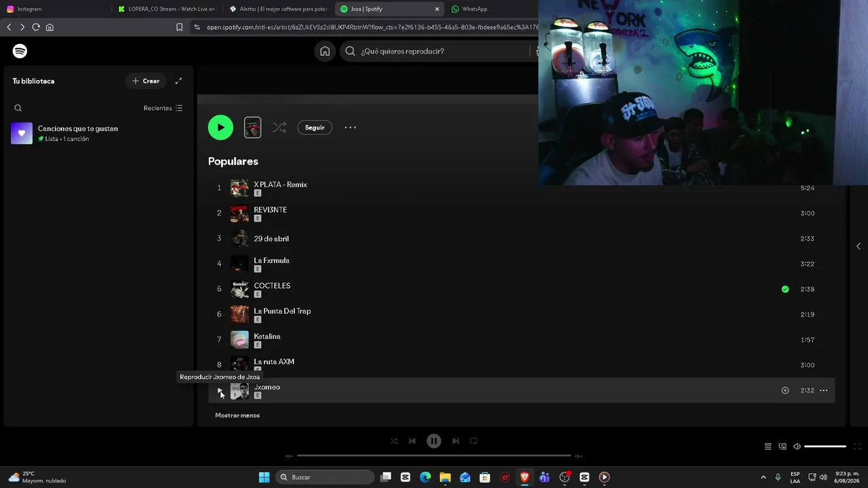The height and width of the screenshot is (488, 868).
Task: Open Microsoft Edge from the taskbar
Action: coord(425,477)
